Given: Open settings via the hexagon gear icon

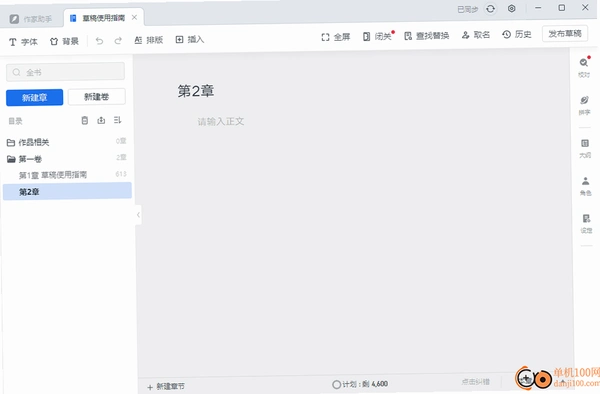Looking at the screenshot, I should pos(512,8).
